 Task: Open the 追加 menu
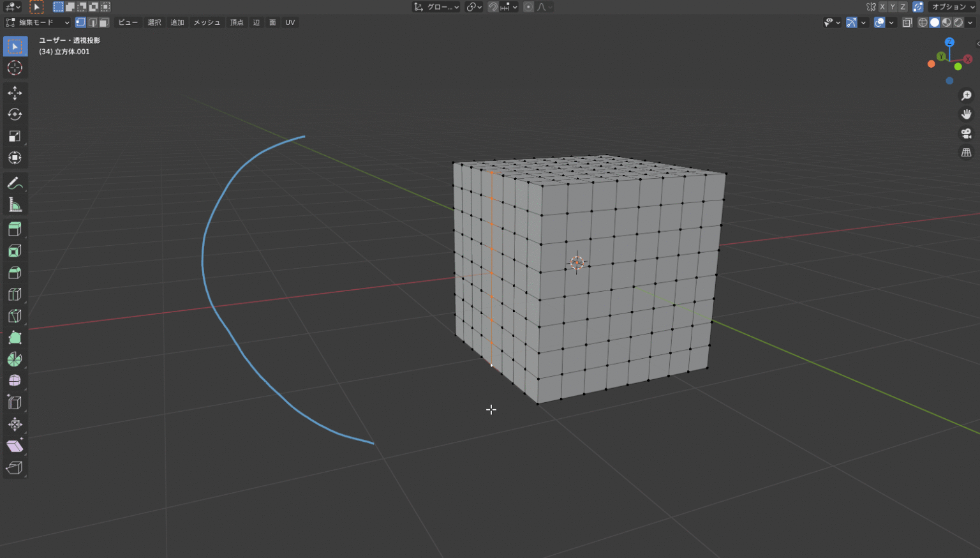pos(177,22)
